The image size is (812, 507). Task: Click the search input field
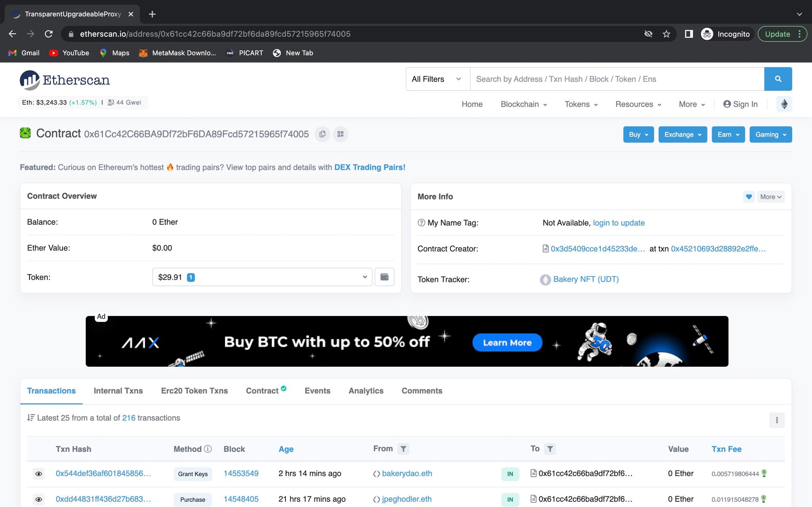point(617,79)
